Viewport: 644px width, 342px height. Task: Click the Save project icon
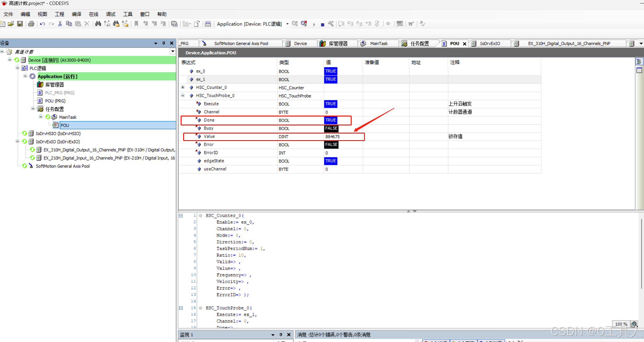20,24
